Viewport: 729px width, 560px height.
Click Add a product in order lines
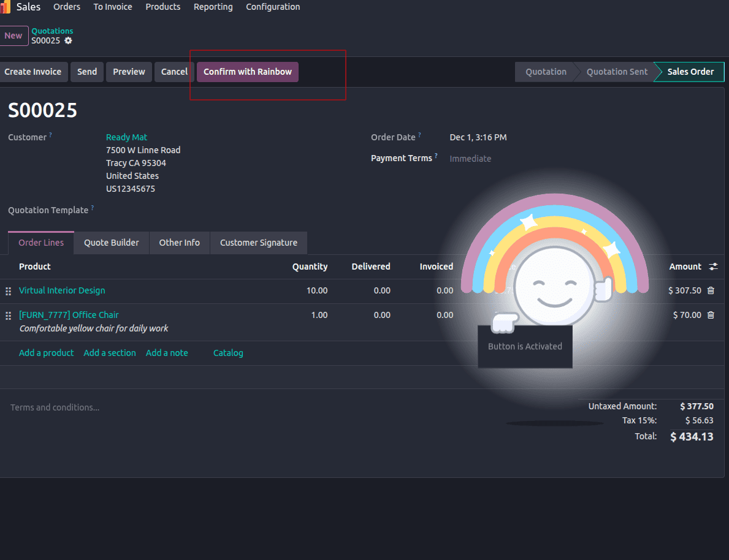[x=46, y=353]
